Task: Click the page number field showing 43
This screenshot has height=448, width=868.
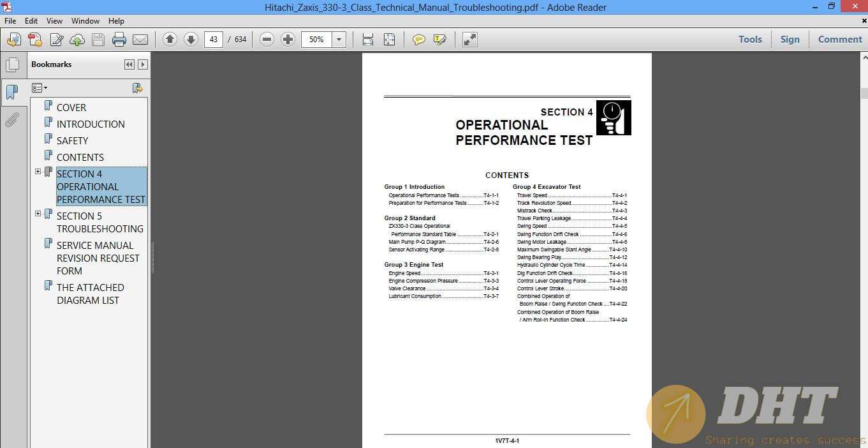Action: tap(214, 40)
